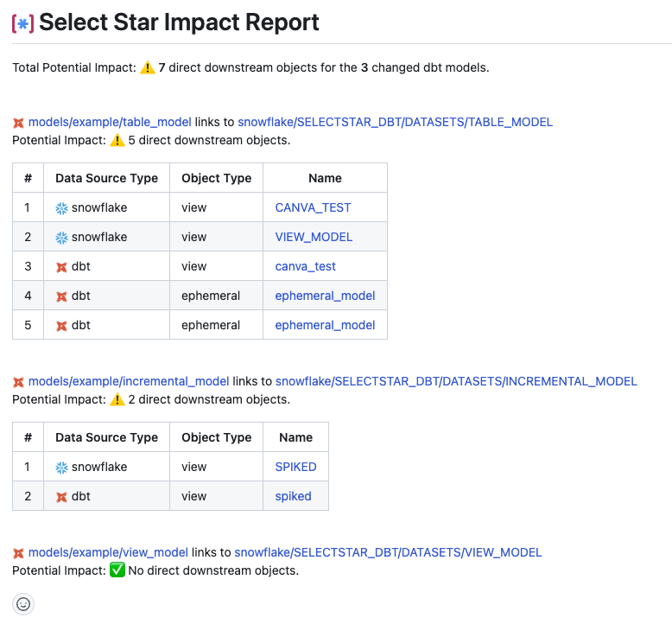This screenshot has height=624, width=672.
Task: Open the models/example/incremental_model link
Action: coord(129,381)
